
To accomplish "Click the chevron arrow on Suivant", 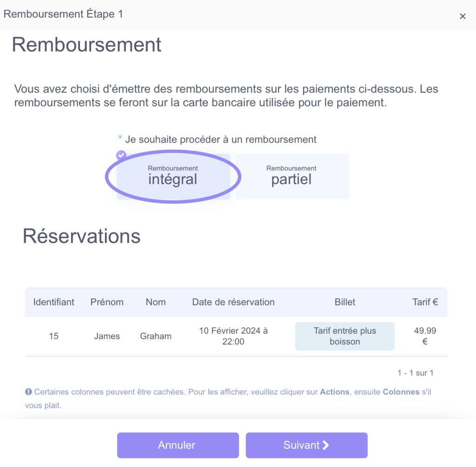I will pos(326,445).
